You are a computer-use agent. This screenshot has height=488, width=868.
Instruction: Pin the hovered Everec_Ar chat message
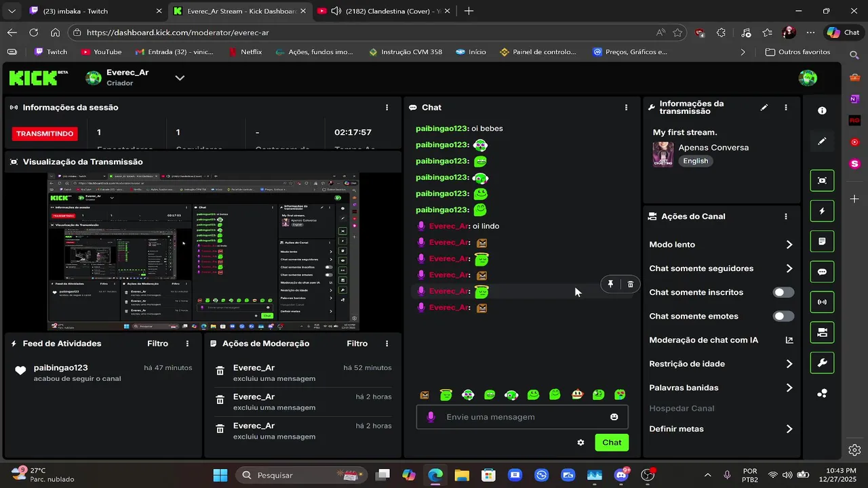point(610,284)
